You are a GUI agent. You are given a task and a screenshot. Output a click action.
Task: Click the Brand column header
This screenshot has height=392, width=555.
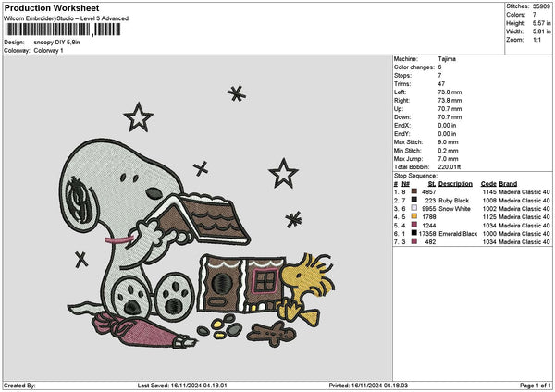[510, 183]
